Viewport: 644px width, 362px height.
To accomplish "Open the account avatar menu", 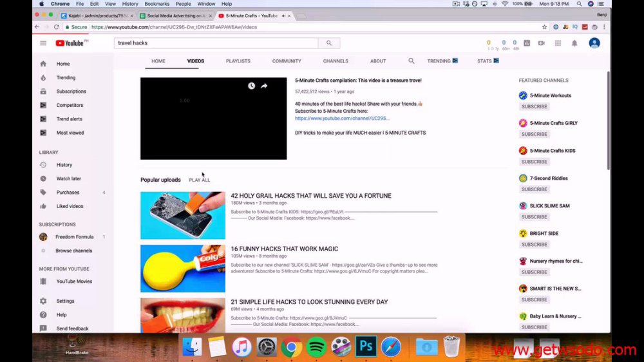I will click(594, 43).
